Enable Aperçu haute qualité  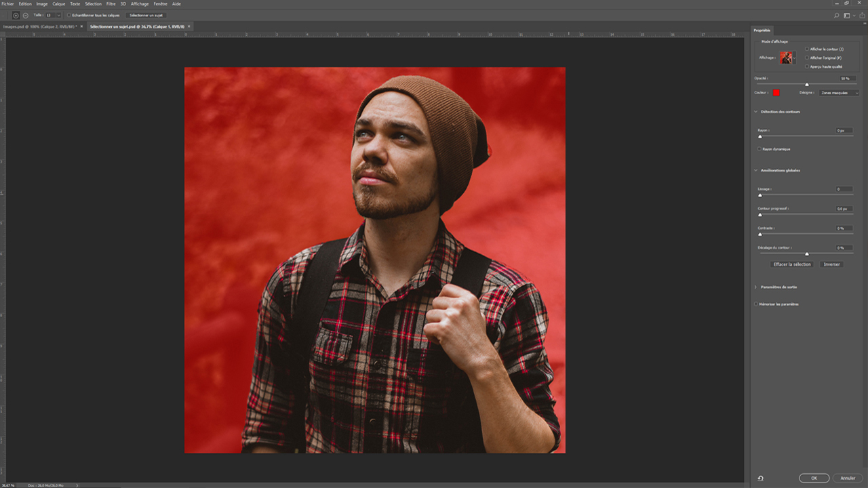(807, 66)
